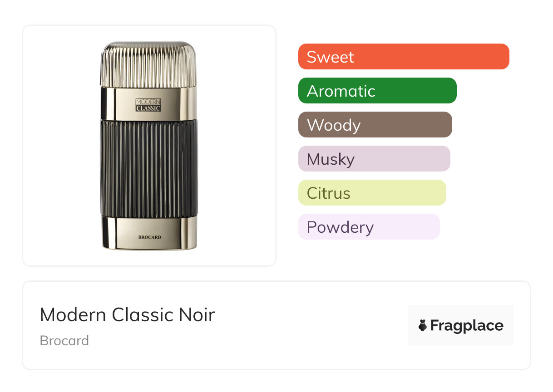This screenshot has height=392, width=553.
Task: Click the MODERN word on bottle label
Action: pyautogui.click(x=148, y=102)
